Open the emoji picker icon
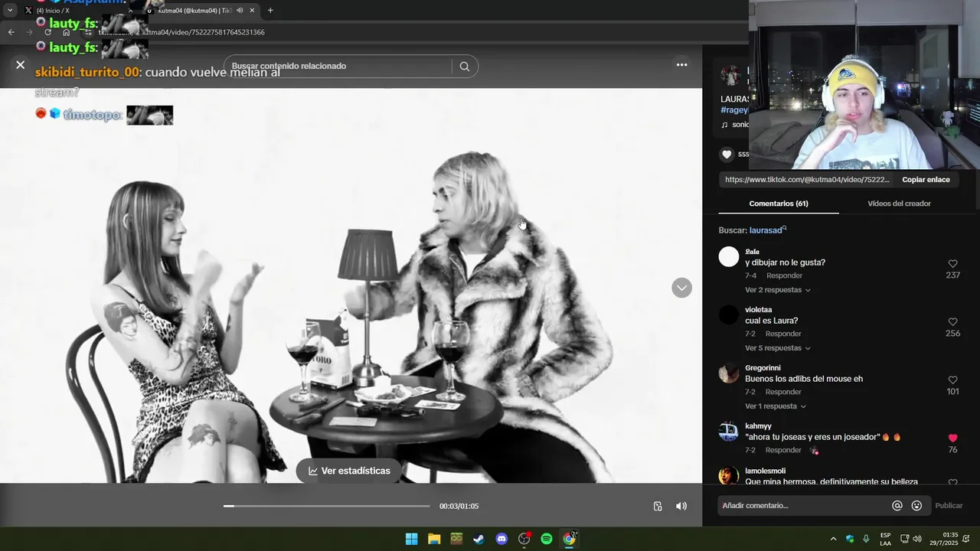The height and width of the screenshot is (551, 980). click(x=916, y=506)
